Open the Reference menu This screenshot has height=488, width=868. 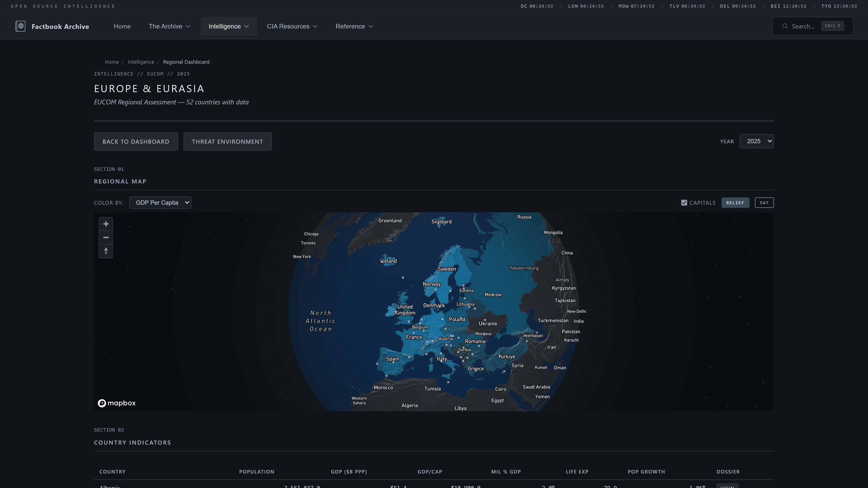(x=354, y=26)
